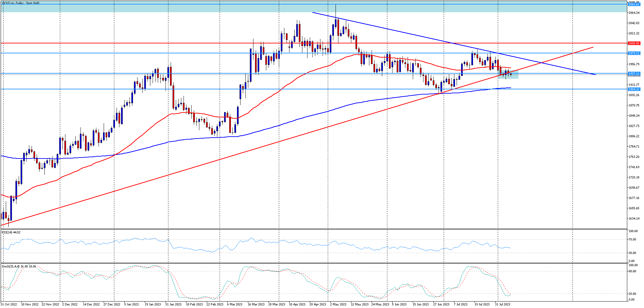Select the RSI(14) 44.52 indicator label
The image size is (644, 308).
tap(11, 232)
